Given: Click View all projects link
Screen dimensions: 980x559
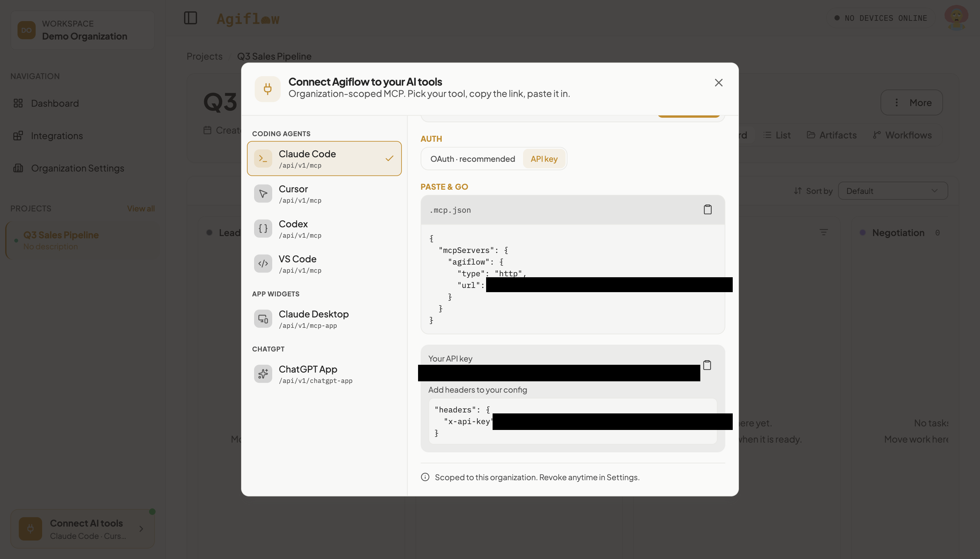Looking at the screenshot, I should coord(141,208).
